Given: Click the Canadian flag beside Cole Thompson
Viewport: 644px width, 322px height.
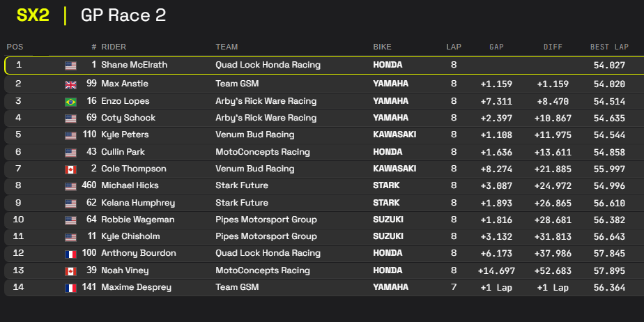Looking at the screenshot, I should tap(70, 169).
